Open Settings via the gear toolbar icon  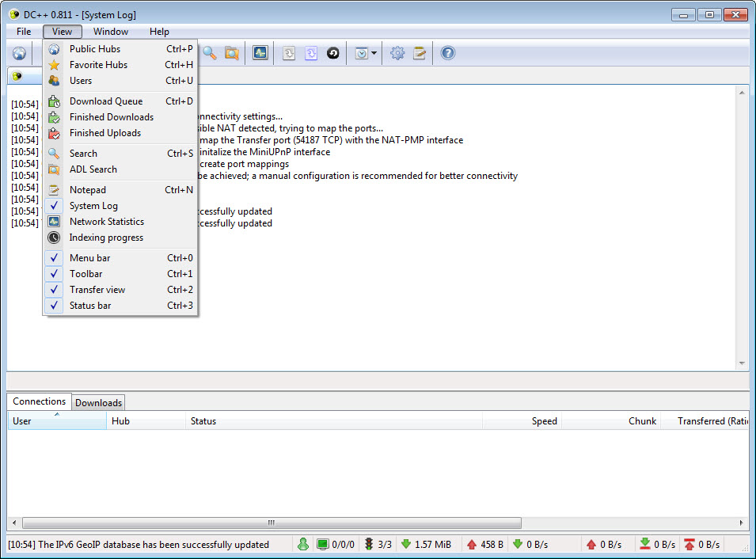pyautogui.click(x=397, y=53)
